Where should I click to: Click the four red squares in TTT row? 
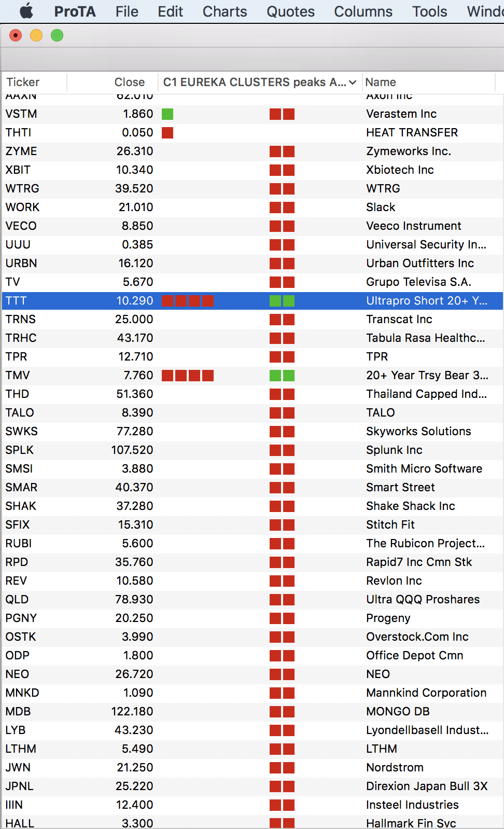click(188, 301)
